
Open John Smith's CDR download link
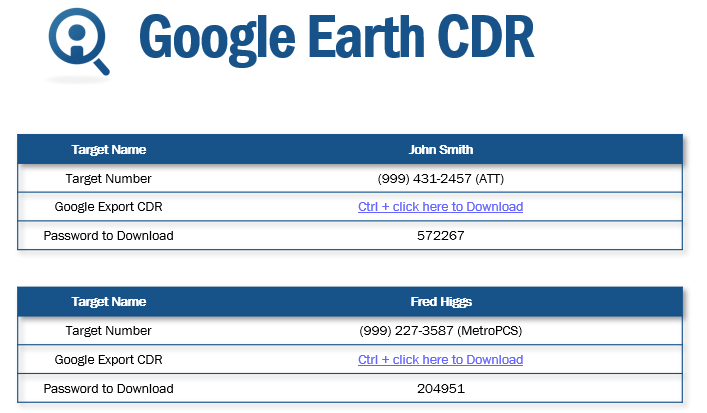pos(440,207)
